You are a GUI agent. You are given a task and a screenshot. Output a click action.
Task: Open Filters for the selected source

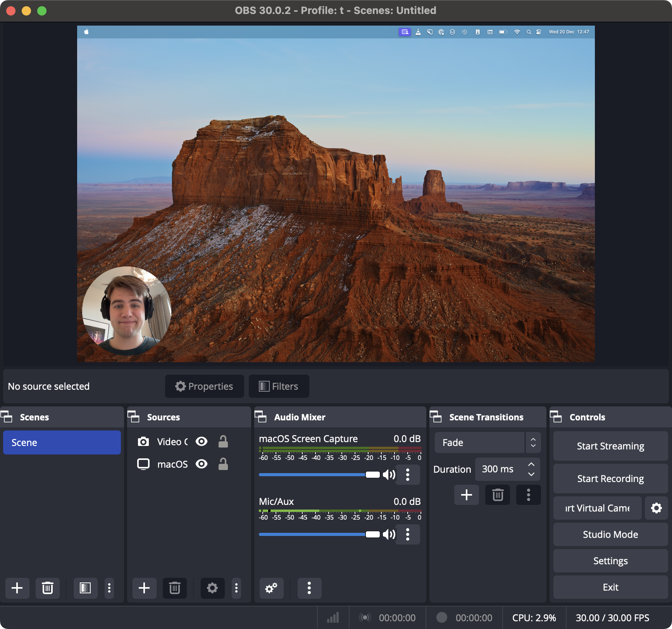coord(279,386)
